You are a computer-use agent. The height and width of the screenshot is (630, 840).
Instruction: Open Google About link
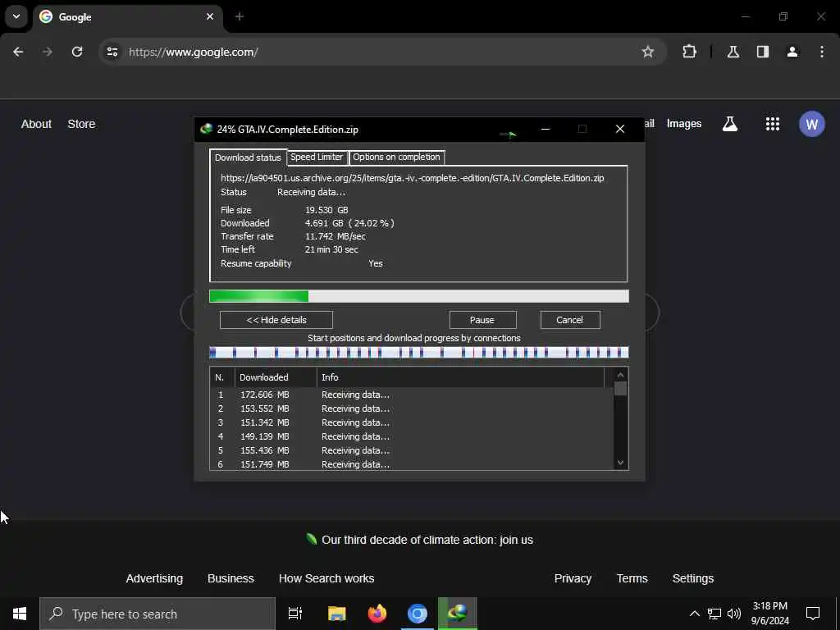coord(36,124)
